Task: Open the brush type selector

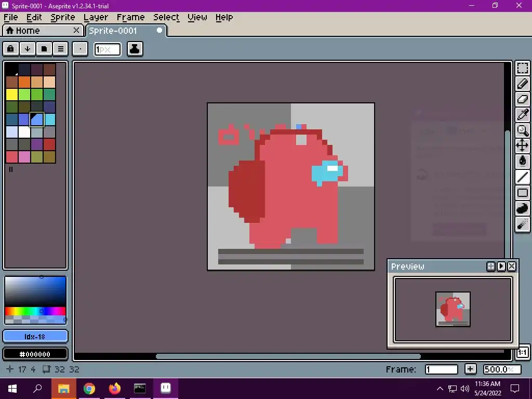Action: [80, 49]
